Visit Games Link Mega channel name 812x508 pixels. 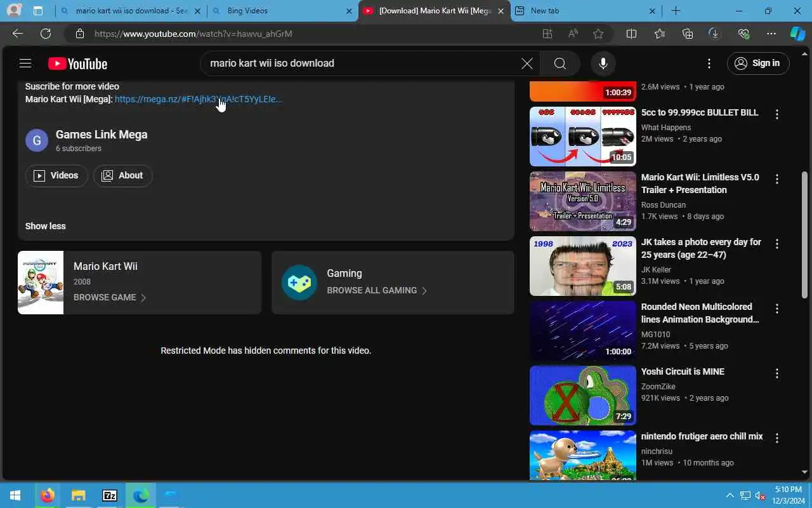point(101,134)
